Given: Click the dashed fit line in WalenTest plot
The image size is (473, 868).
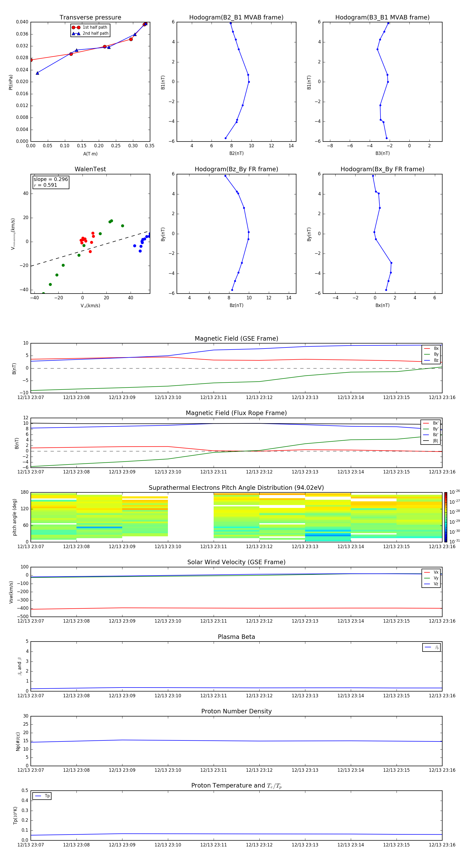Looking at the screenshot, I should pos(90,248).
